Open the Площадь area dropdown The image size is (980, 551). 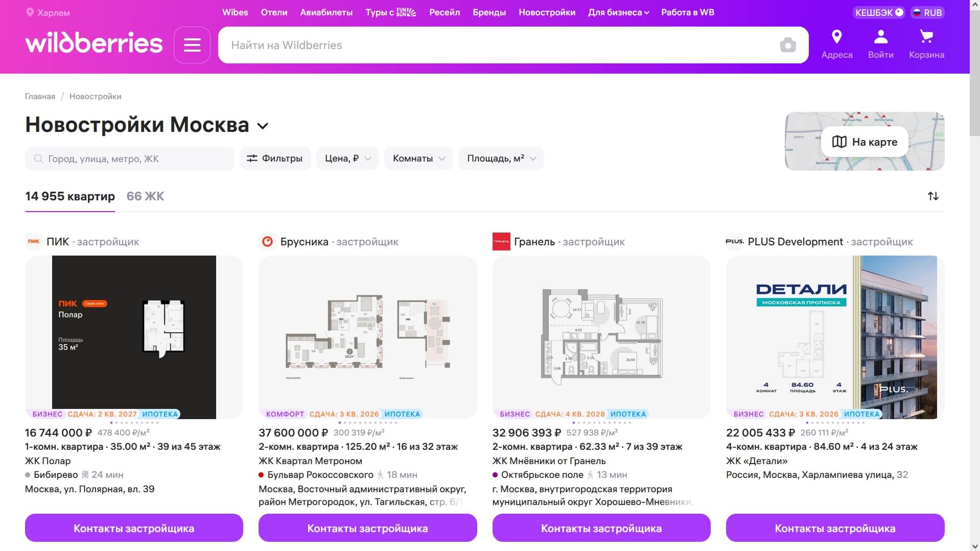point(501,158)
